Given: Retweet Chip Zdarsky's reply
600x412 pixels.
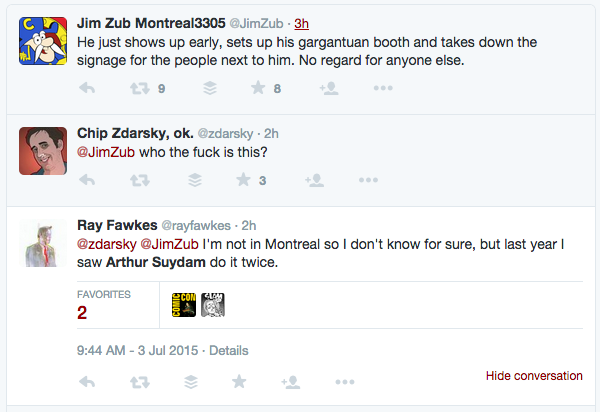Looking at the screenshot, I should (140, 180).
